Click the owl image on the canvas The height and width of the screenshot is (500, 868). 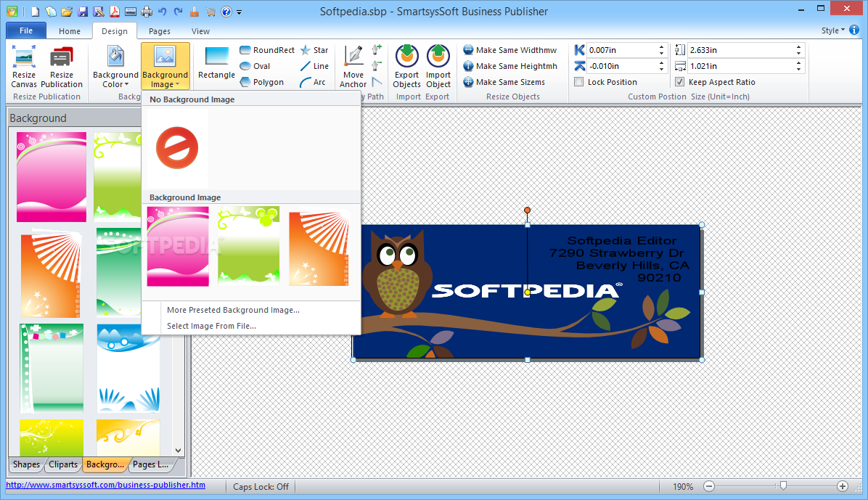[x=398, y=274]
